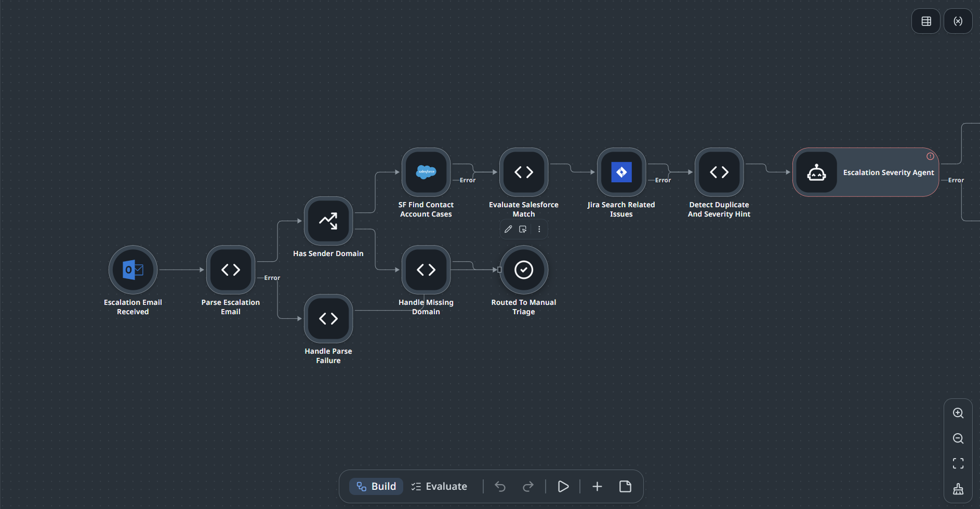
Task: Click the Handle Missing Domain label
Action: [x=426, y=307]
